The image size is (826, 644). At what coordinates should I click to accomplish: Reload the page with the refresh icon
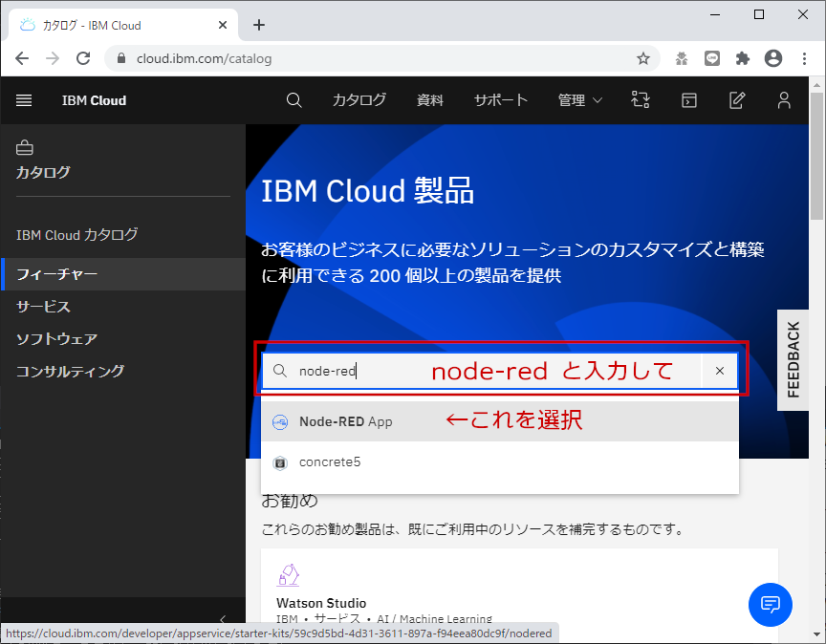pos(83,58)
